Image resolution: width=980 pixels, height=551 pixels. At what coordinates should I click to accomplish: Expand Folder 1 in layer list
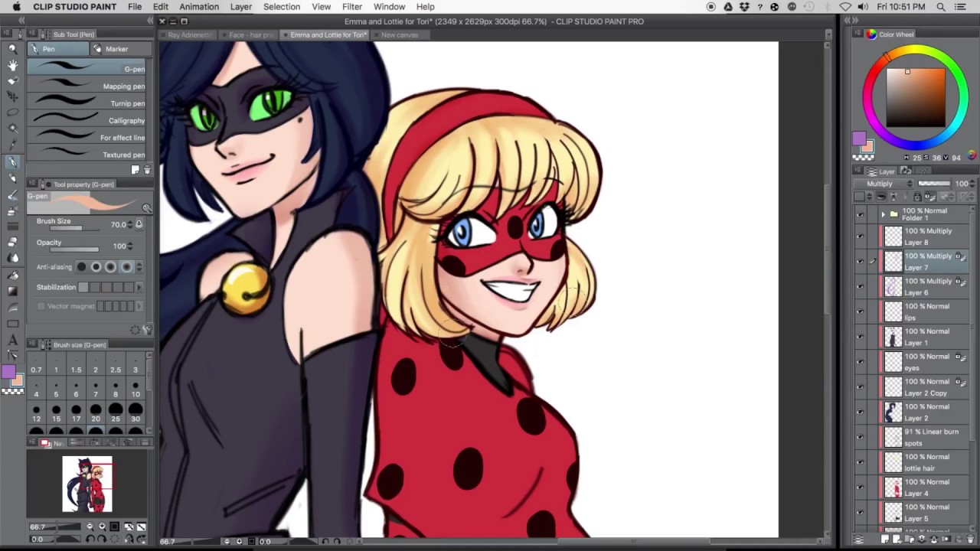tap(883, 214)
